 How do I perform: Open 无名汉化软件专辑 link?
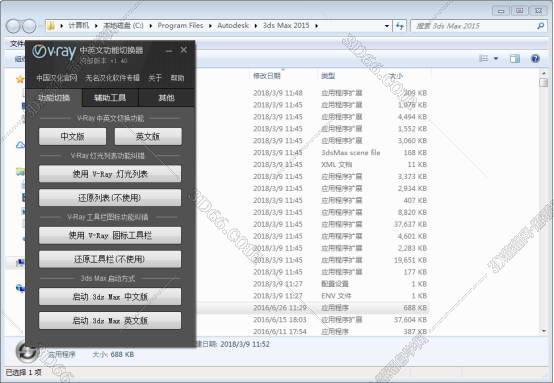112,78
